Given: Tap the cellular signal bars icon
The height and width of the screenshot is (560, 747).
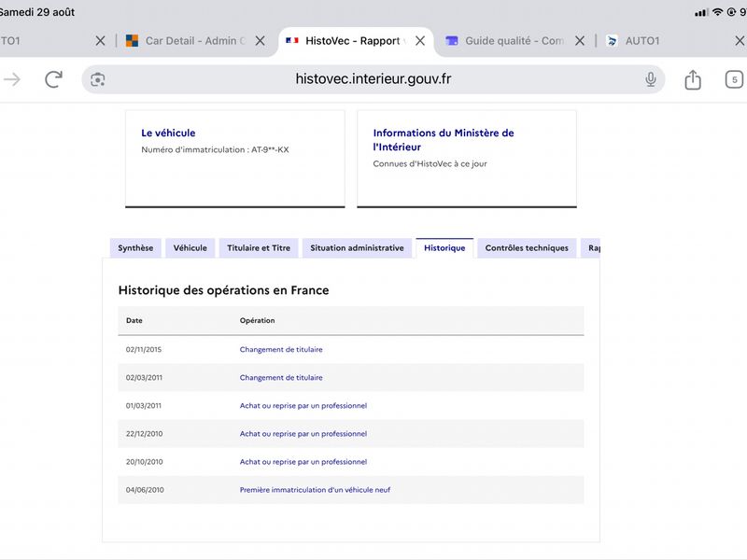Looking at the screenshot, I should point(701,12).
